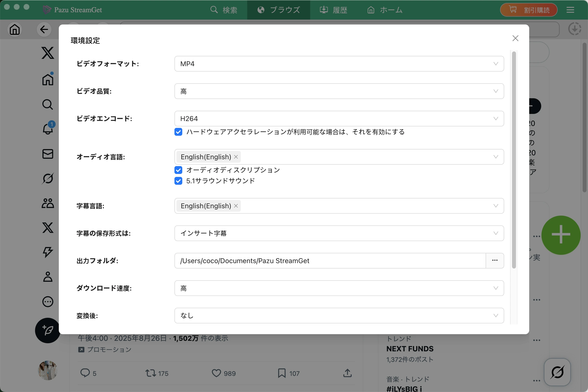Open more options for NEXT FUNDS trend
This screenshot has width=588, height=392.
coord(537,340)
